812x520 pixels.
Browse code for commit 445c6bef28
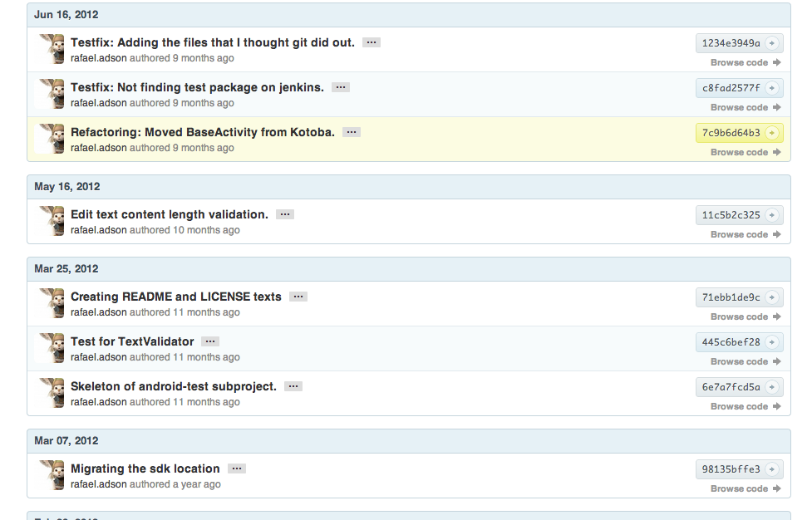click(x=745, y=362)
